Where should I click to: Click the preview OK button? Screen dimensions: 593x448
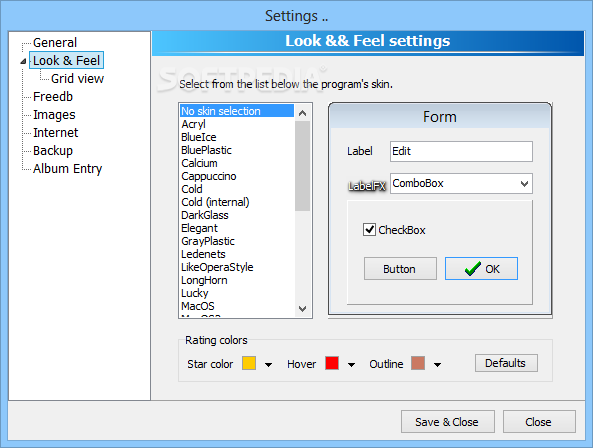click(x=481, y=269)
